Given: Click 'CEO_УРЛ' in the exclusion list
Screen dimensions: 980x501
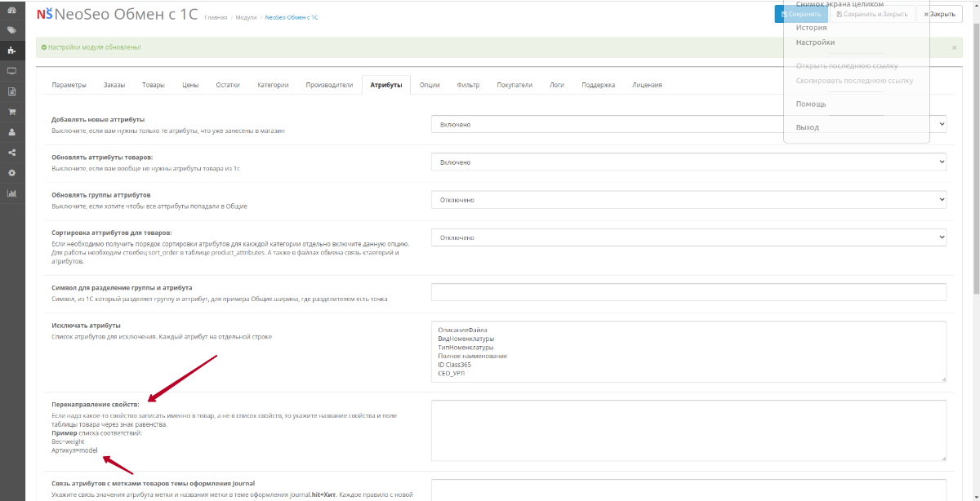Looking at the screenshot, I should tap(452, 373).
